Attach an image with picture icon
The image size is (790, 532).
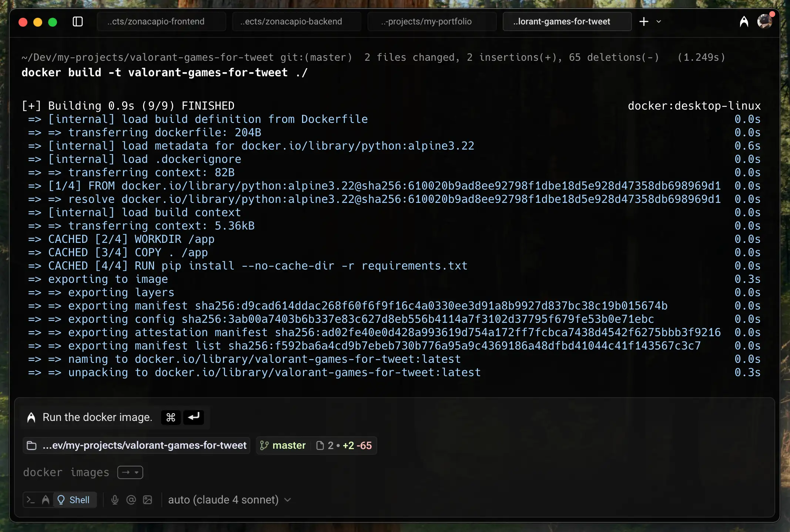pyautogui.click(x=147, y=500)
